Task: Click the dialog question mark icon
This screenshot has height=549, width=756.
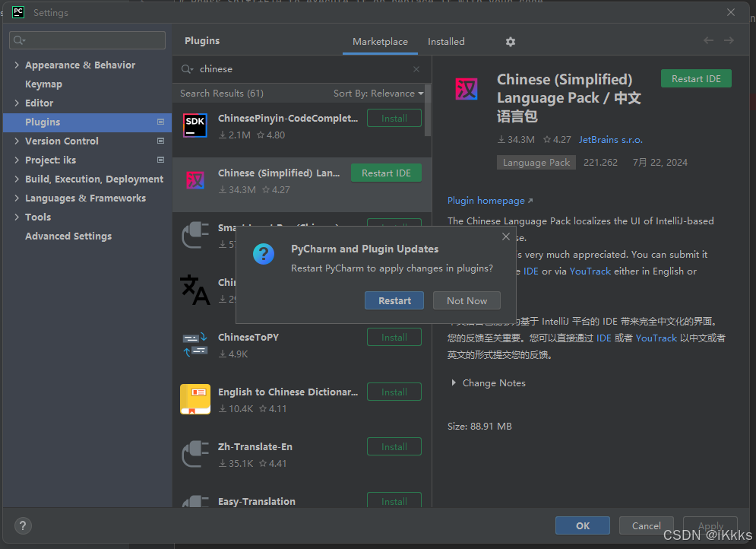Action: [x=264, y=254]
